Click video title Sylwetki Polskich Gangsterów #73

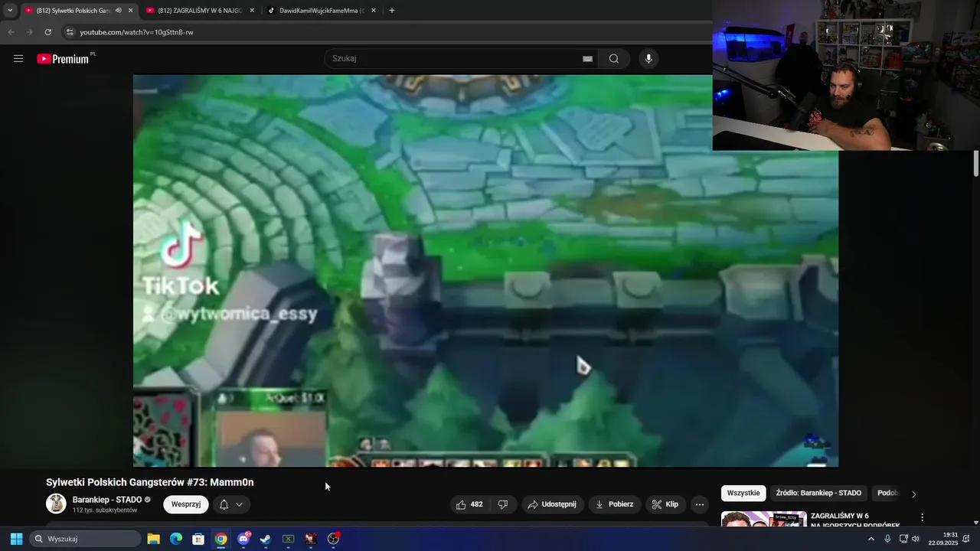tap(149, 482)
